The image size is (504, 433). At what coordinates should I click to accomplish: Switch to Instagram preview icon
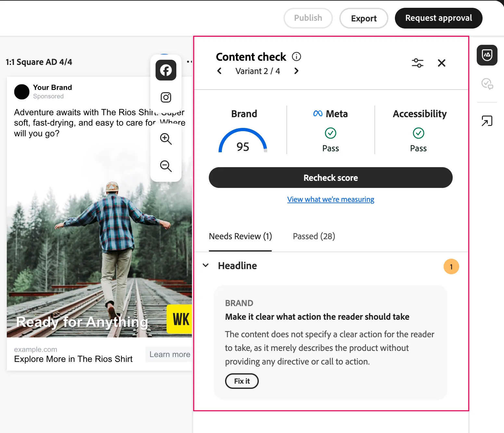(x=166, y=97)
